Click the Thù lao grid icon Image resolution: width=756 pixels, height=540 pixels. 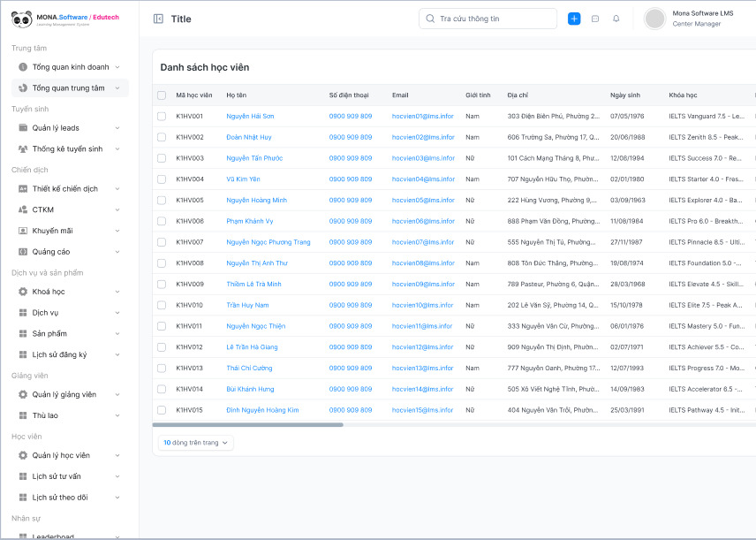tap(23, 415)
